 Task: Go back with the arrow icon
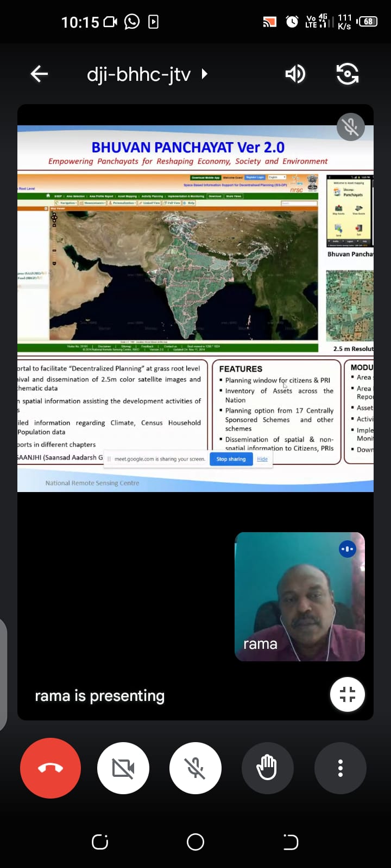[x=39, y=74]
